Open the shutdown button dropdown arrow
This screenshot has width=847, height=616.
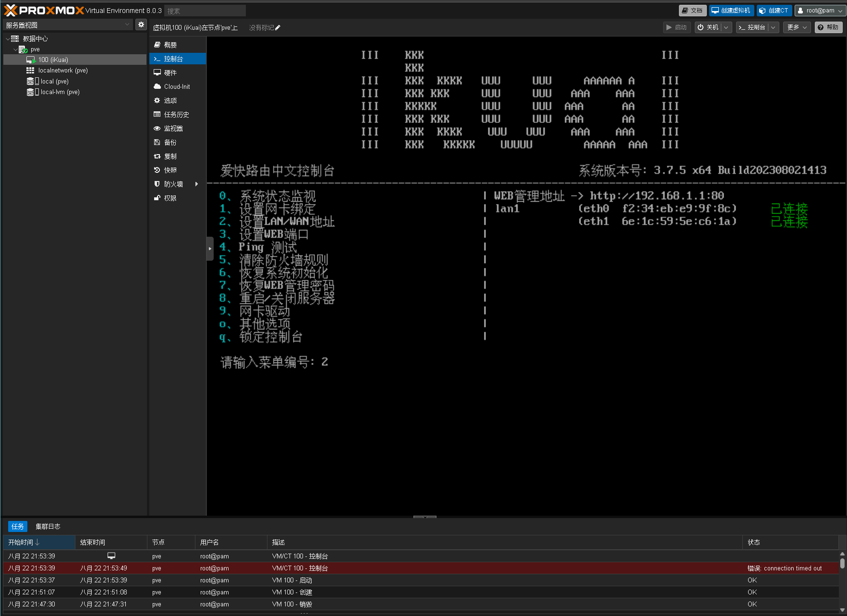[x=726, y=28]
